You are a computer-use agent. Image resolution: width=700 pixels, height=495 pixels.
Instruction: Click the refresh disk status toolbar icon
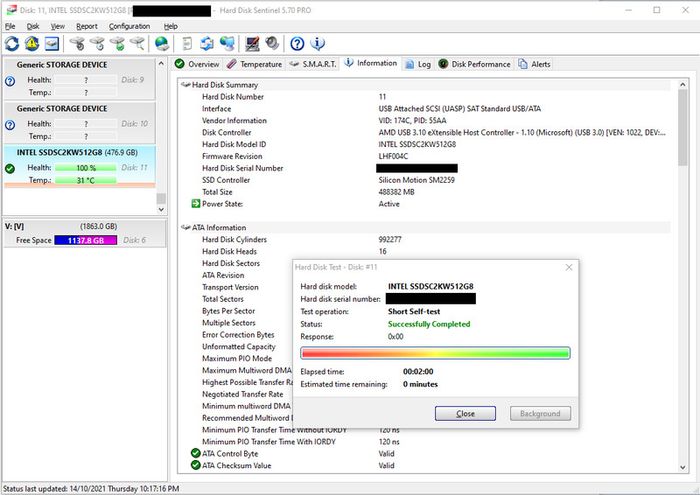12,43
